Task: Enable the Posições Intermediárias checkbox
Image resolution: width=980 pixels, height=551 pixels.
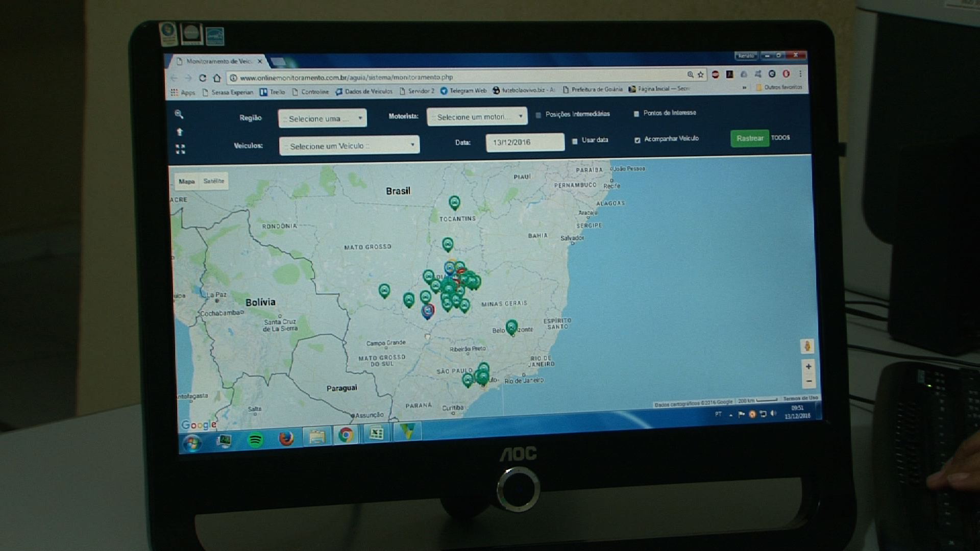Action: (x=538, y=115)
